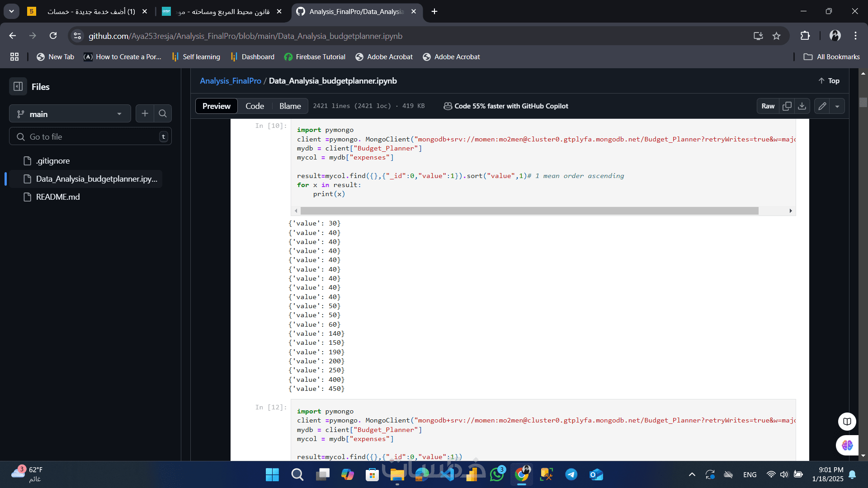This screenshot has height=488, width=868.
Task: Bookmark this page with star icon
Action: (x=776, y=36)
